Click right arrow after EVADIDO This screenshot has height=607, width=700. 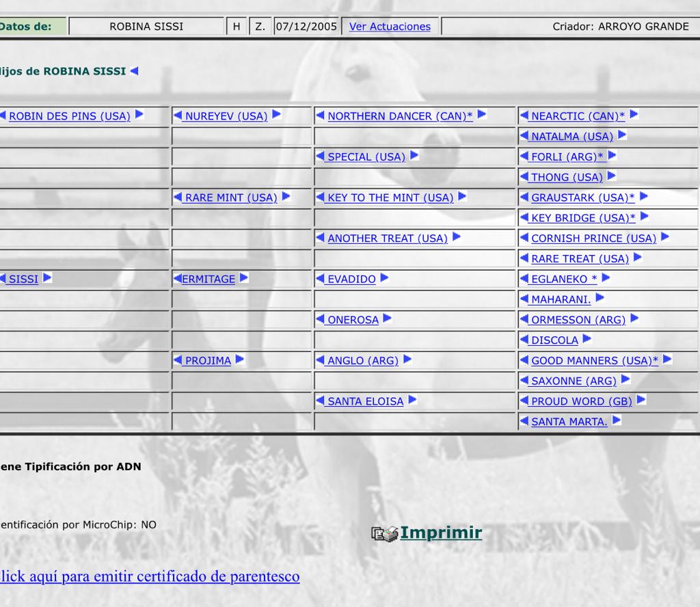(x=384, y=278)
